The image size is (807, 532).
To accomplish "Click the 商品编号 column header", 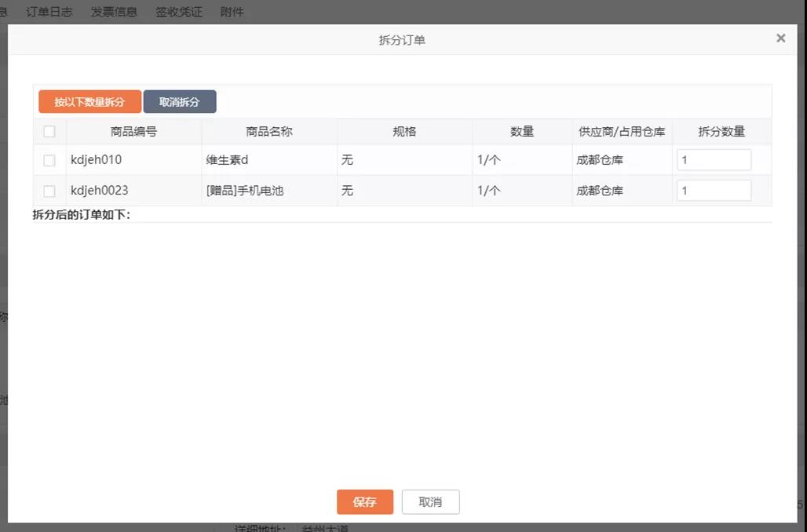I will point(133,132).
